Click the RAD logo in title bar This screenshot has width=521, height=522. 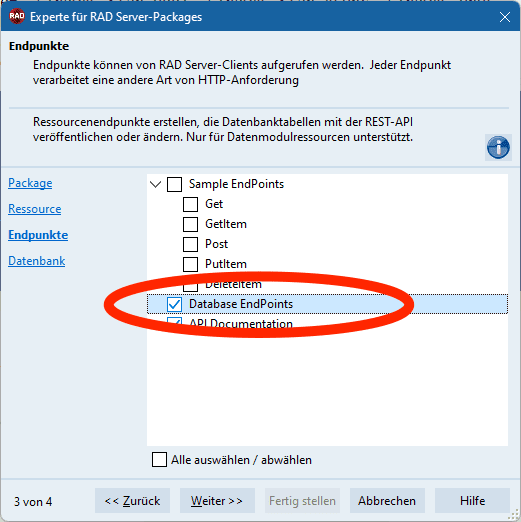point(17,17)
